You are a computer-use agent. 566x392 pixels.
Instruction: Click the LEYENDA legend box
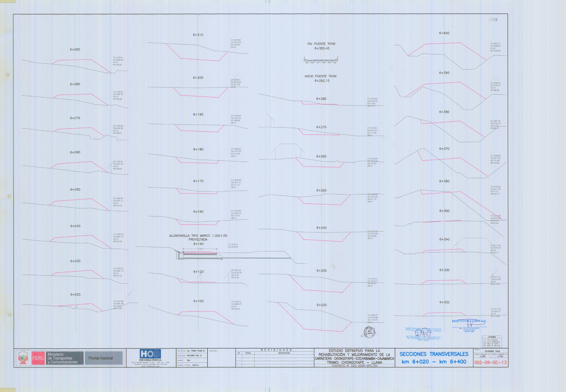tap(492, 341)
